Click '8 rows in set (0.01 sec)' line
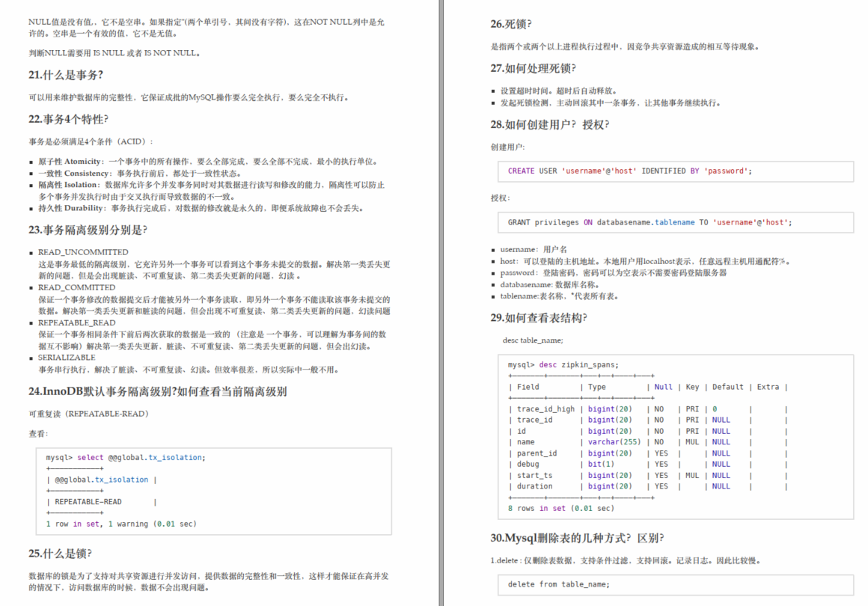Screen dimensions: 868x606 560,509
